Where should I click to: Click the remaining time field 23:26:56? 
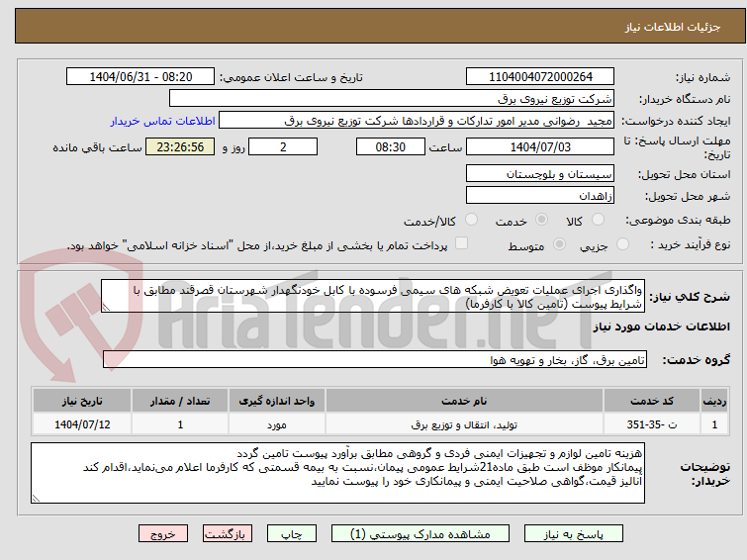(180, 146)
